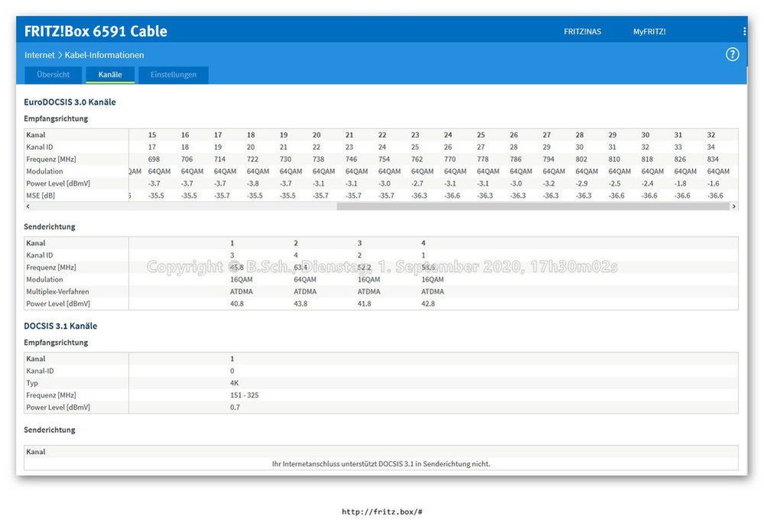
Task: Open MyFRITZ! link in header
Action: point(649,31)
